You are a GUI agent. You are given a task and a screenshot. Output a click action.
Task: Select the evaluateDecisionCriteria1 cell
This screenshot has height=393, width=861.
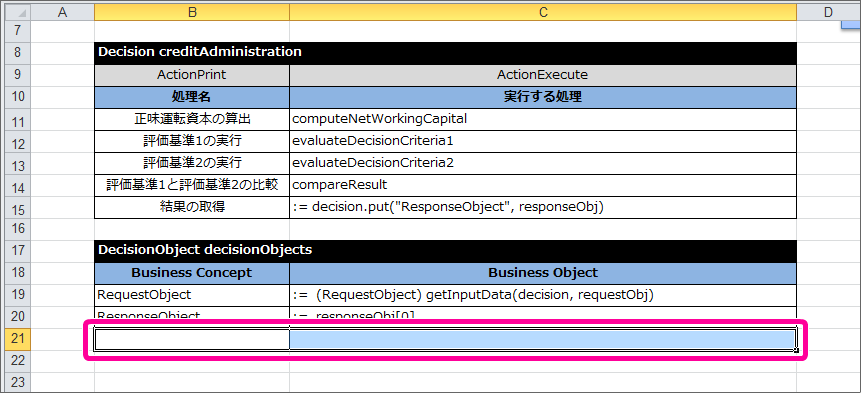(543, 141)
